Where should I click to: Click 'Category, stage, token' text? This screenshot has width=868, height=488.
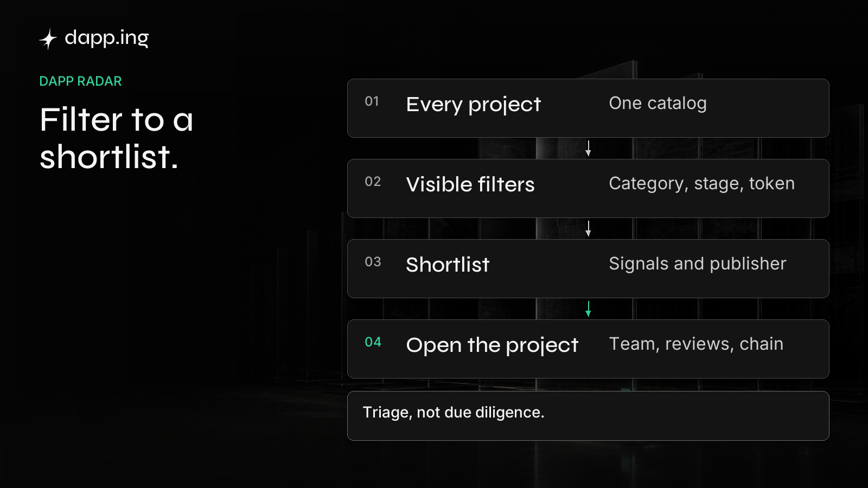click(701, 184)
